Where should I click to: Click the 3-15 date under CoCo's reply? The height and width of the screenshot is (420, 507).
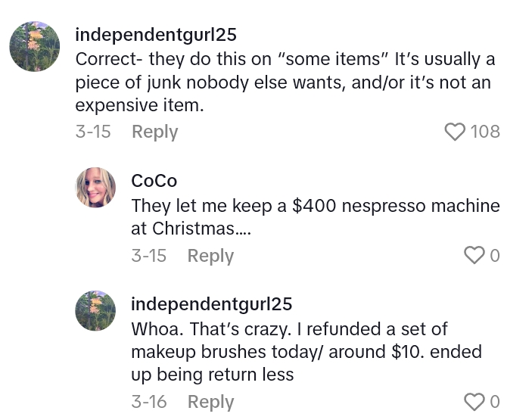coord(148,256)
